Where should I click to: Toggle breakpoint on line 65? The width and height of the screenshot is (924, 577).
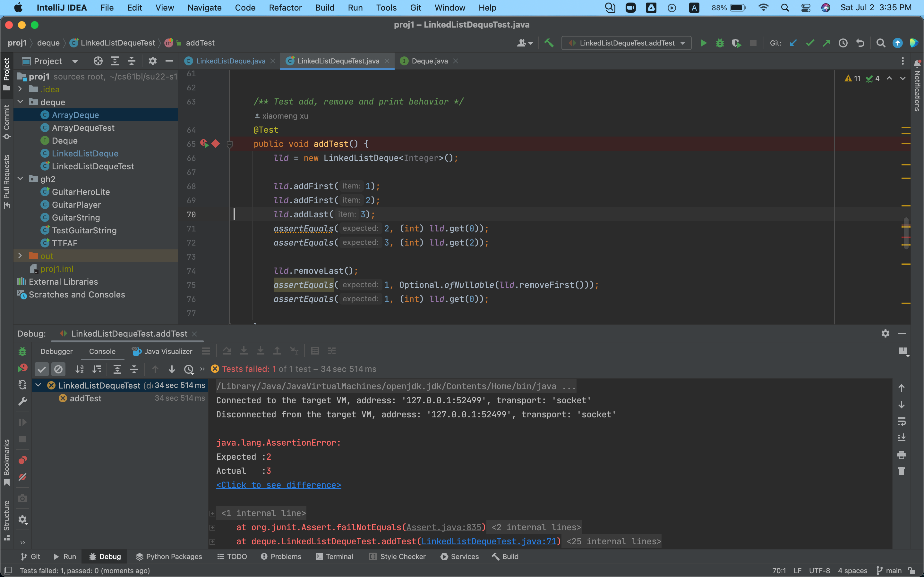click(x=215, y=144)
